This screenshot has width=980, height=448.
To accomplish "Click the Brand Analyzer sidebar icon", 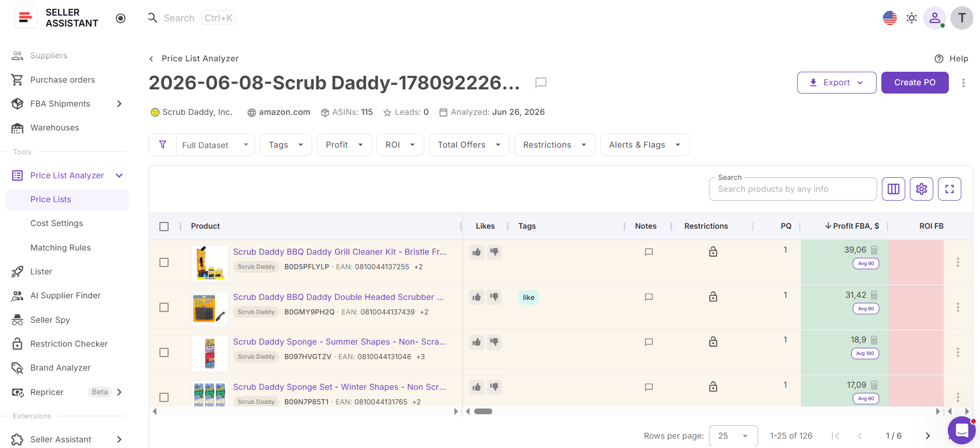I will pos(17,368).
